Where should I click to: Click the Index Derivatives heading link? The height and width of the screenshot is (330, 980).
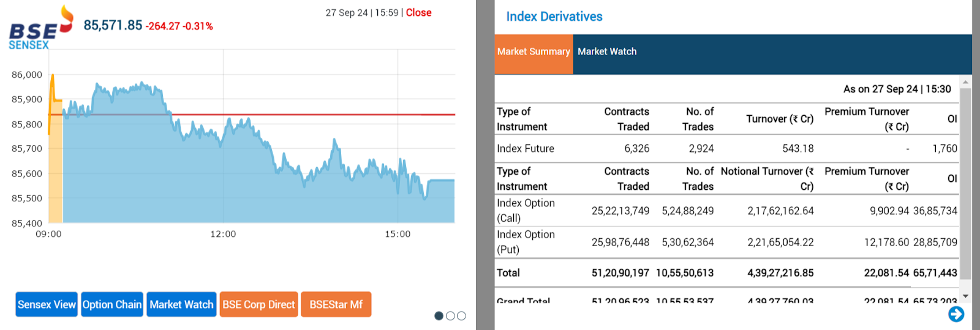tap(554, 17)
